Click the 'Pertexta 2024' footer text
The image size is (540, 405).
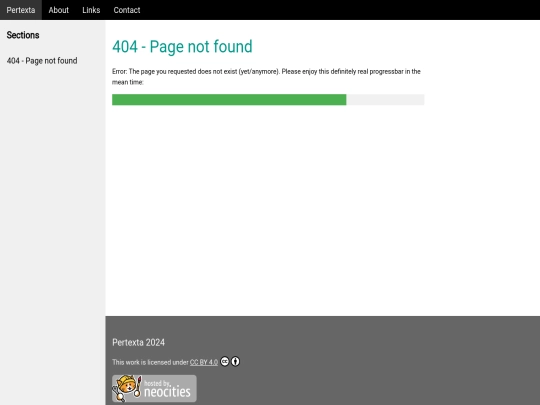point(138,342)
